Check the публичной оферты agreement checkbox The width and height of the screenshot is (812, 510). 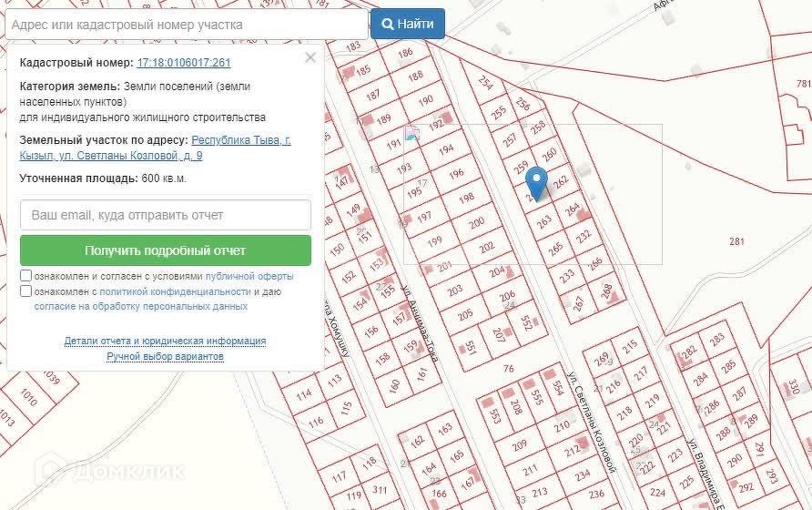pyautogui.click(x=26, y=276)
